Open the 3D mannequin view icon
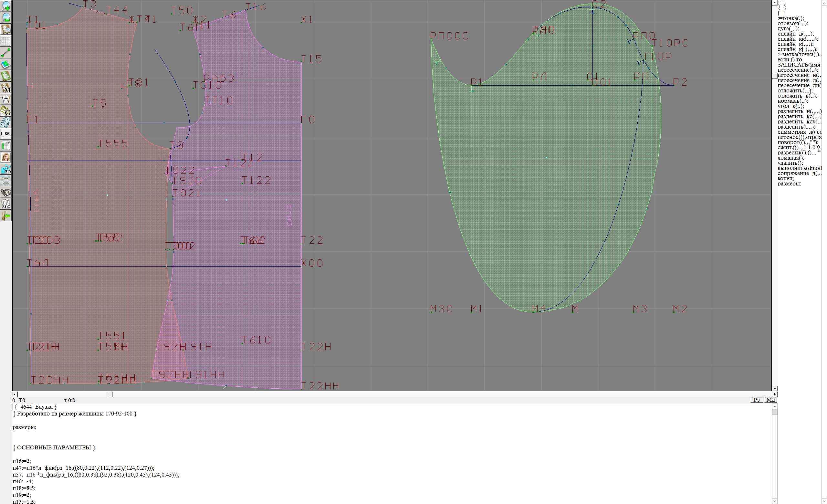827x504 pixels. pos(6,169)
